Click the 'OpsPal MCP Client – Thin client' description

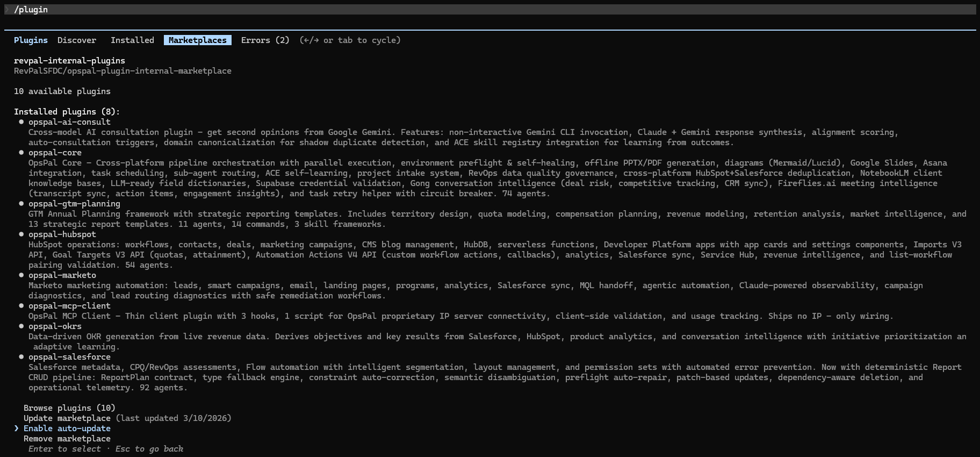[461, 316]
